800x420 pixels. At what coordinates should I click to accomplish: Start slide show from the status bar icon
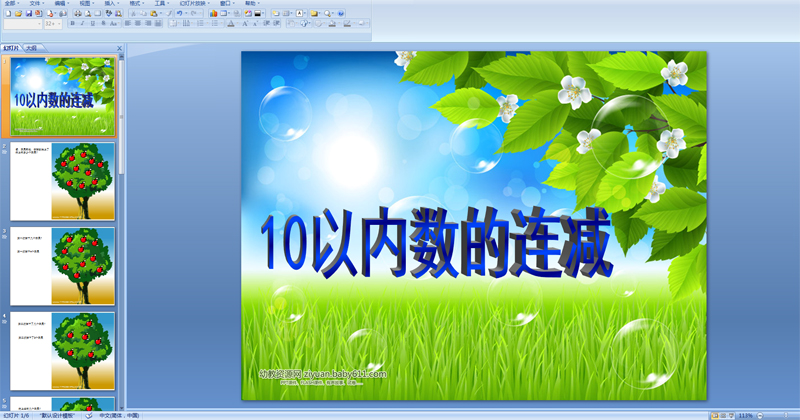pos(732,415)
